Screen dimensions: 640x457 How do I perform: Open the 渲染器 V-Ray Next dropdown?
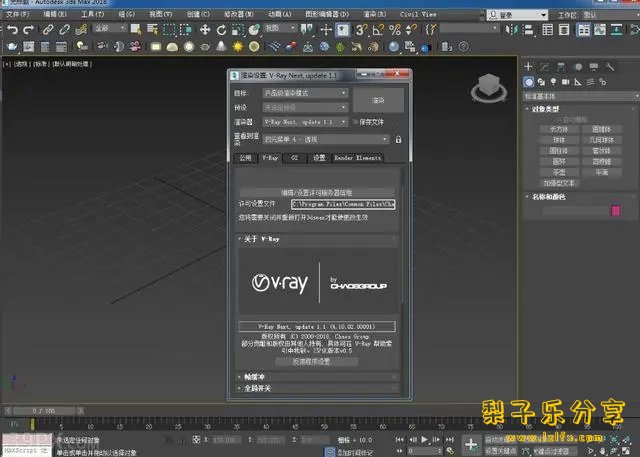pos(305,122)
